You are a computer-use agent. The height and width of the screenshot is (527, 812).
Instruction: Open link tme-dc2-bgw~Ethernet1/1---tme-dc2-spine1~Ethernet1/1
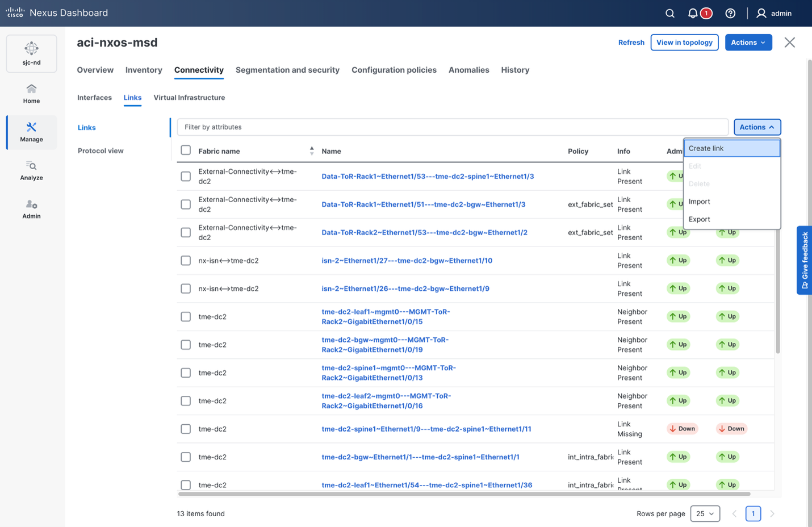420,457
